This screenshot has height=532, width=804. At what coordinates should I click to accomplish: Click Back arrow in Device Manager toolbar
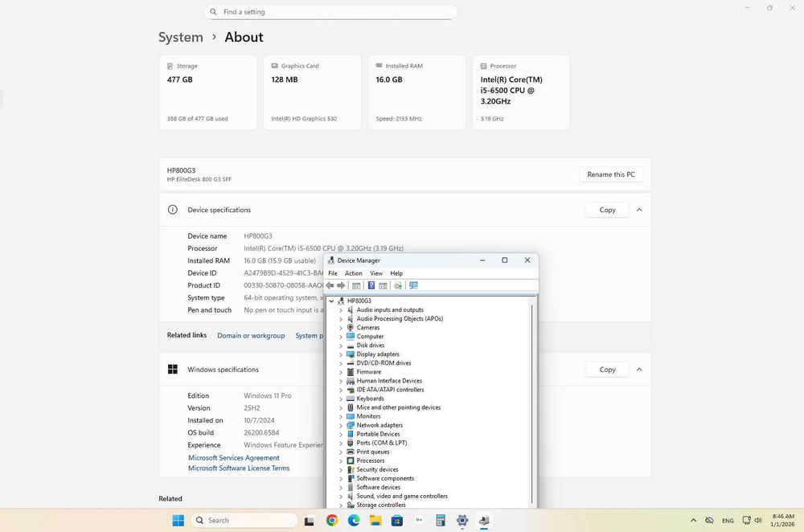(330, 285)
